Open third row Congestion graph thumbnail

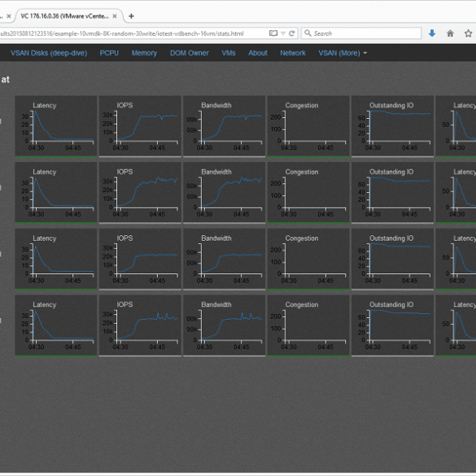pos(308,260)
